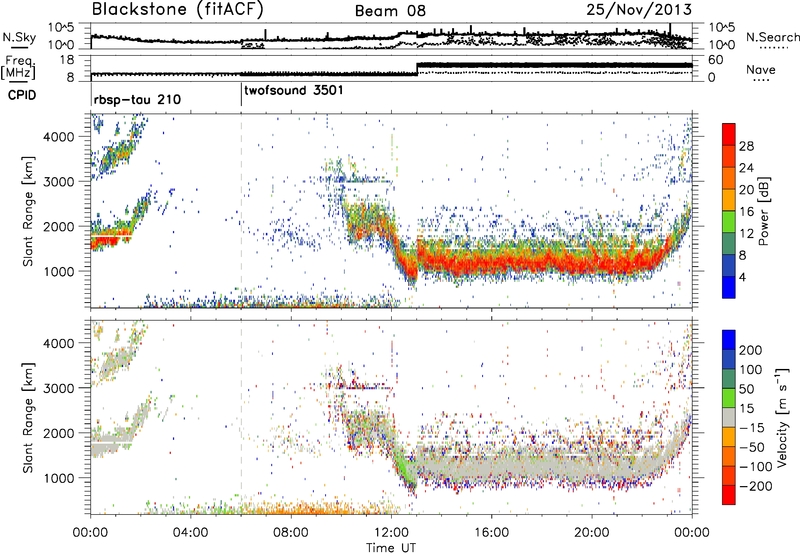Screen dimensions: 800x554
Task: Select the "60" tick on the Nave axis
Action: tap(716, 60)
